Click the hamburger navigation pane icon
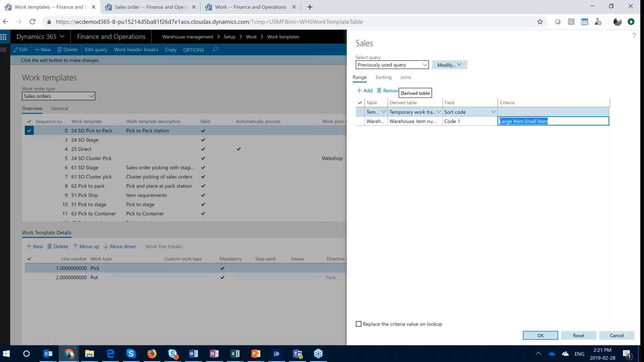 tap(4, 50)
